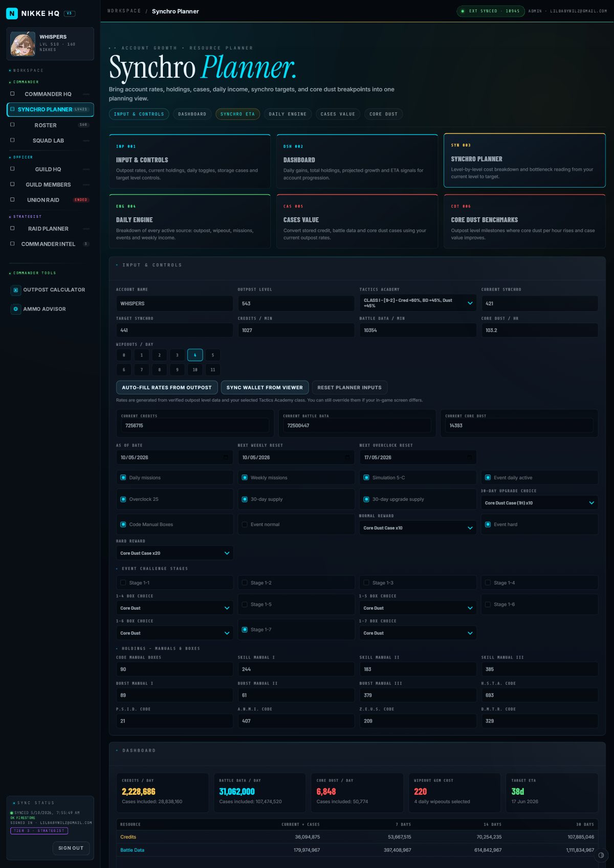The width and height of the screenshot is (614, 868).
Task: Click the Workspace breadcrumb link
Action: pyautogui.click(x=124, y=11)
